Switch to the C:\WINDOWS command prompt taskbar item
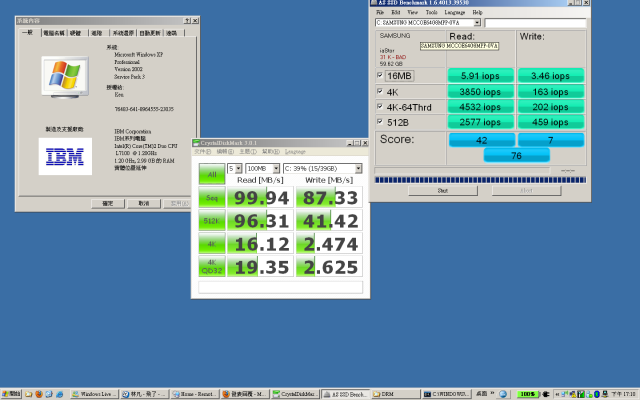The width and height of the screenshot is (640, 400). pos(446,394)
